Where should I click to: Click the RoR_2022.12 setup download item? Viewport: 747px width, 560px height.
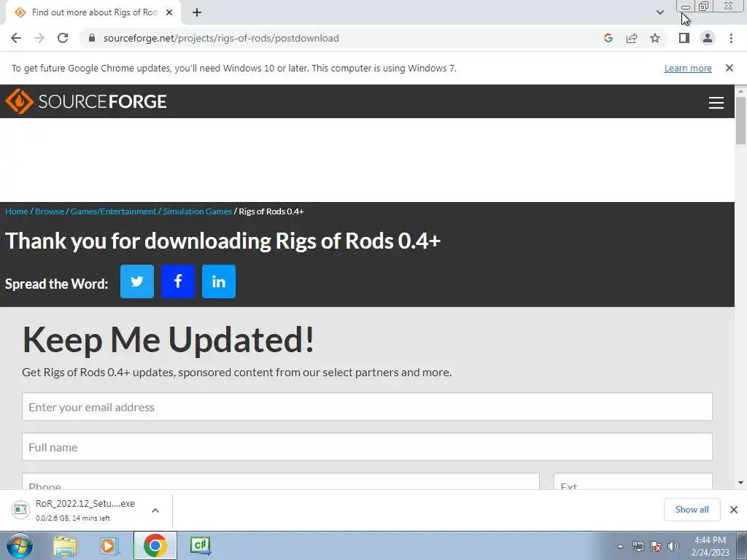[76, 510]
